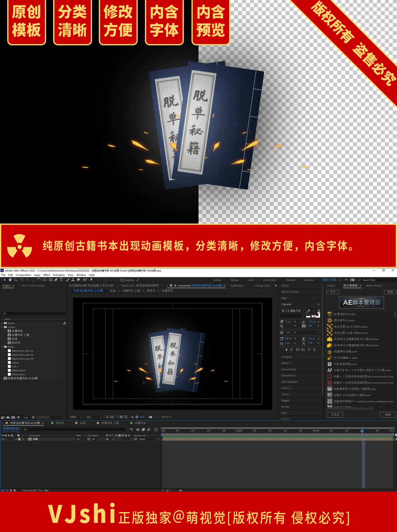
Task: Open the font style dropdown in Character
Action: 293,316
